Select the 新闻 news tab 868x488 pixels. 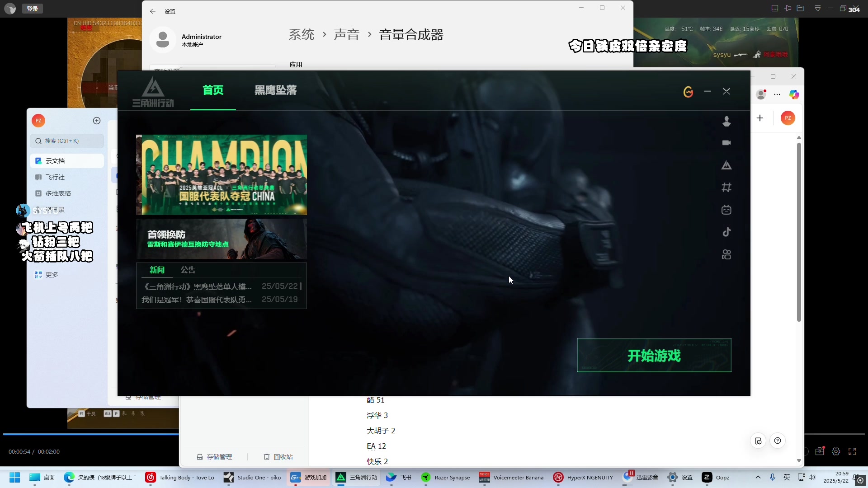(157, 270)
